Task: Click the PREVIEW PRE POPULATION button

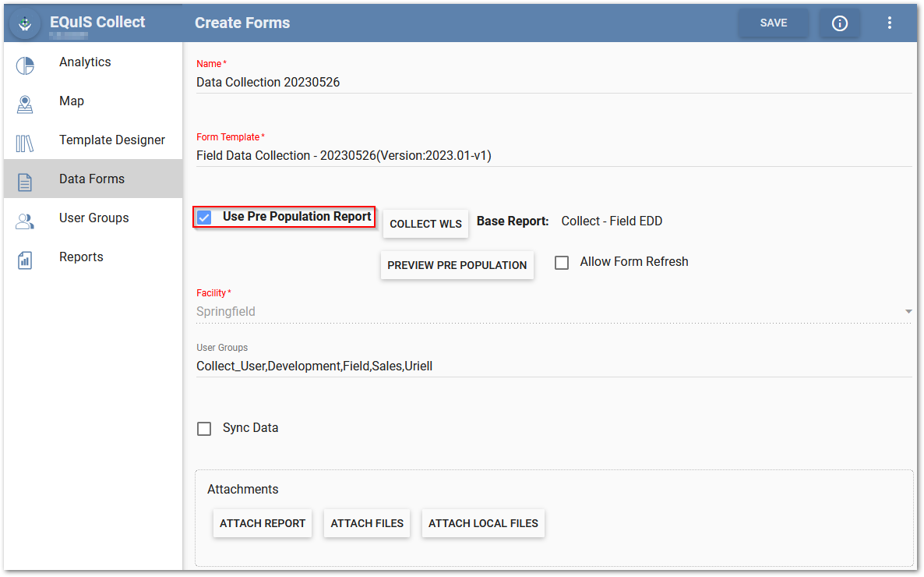Action: [x=457, y=265]
